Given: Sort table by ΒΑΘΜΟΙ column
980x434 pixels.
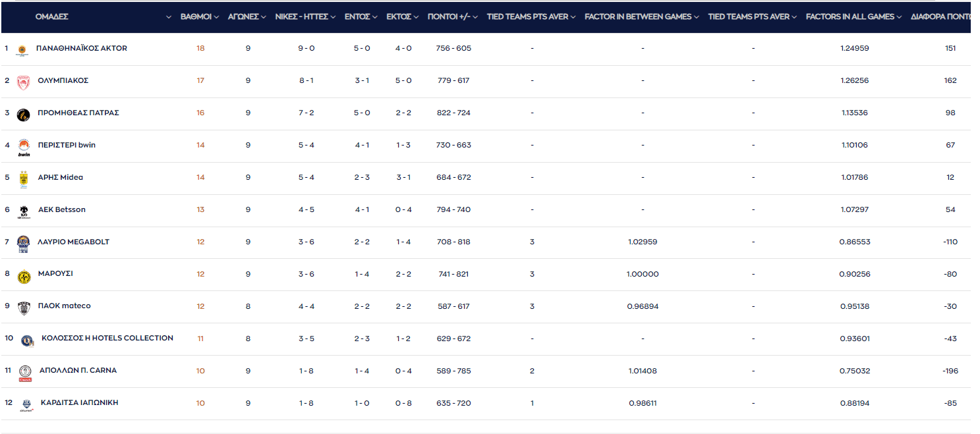Looking at the screenshot, I should [x=200, y=16].
